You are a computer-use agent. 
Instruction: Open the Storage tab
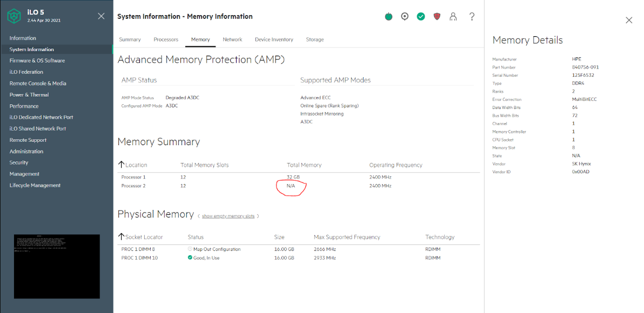click(314, 39)
